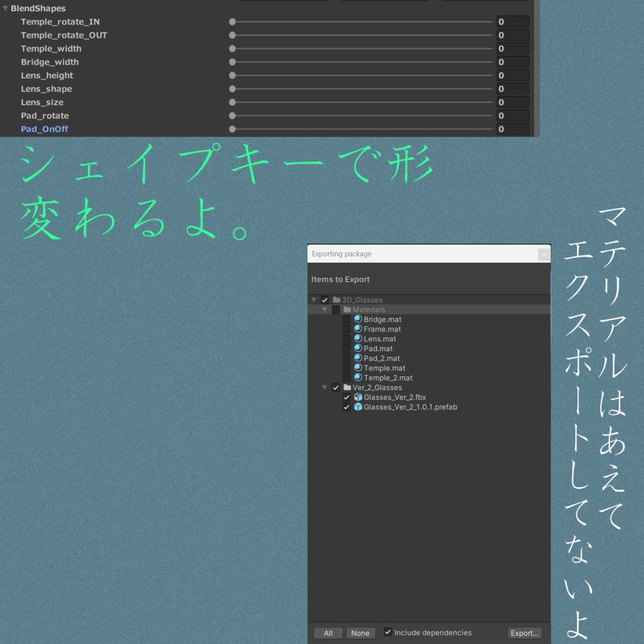Viewport: 644px width, 644px height.
Task: Check the Pad_2.mat checkbox
Action: pos(347,358)
